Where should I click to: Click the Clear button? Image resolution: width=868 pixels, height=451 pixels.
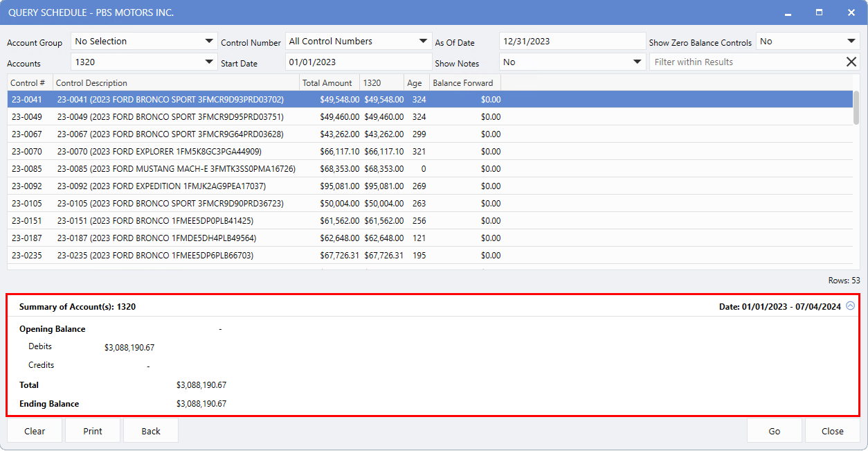(x=35, y=431)
